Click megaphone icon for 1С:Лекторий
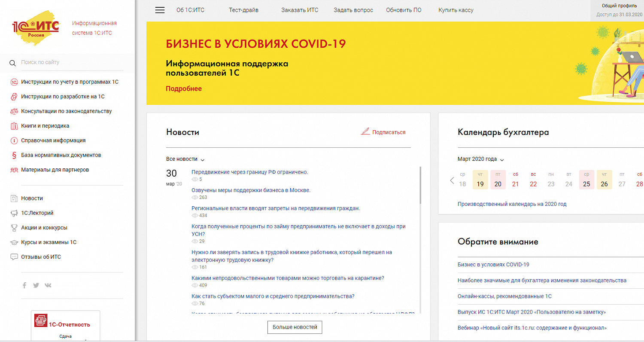The image size is (644, 342). 13,213
